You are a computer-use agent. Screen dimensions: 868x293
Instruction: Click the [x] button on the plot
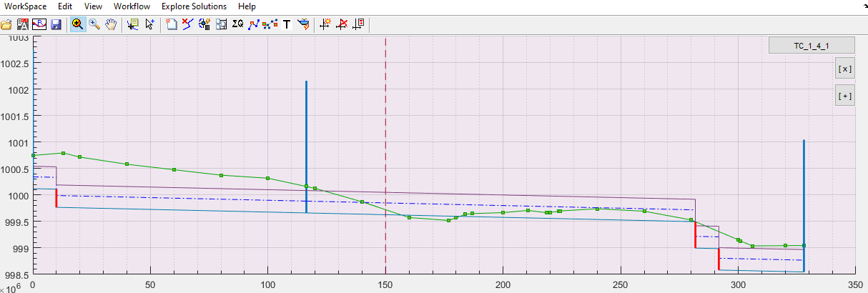[x=844, y=69]
